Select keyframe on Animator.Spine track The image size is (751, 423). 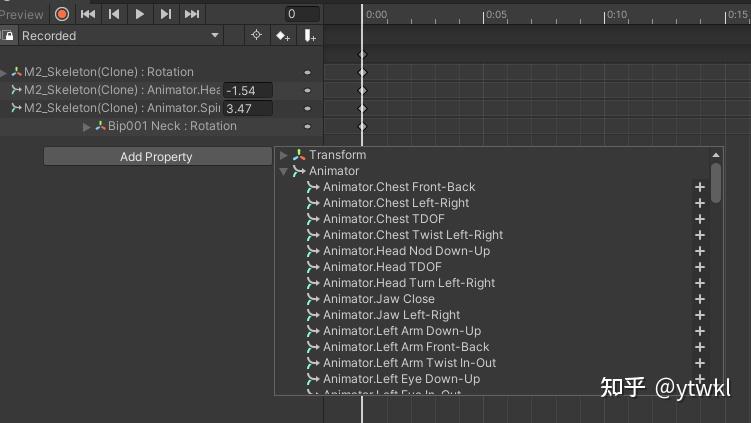pos(363,109)
